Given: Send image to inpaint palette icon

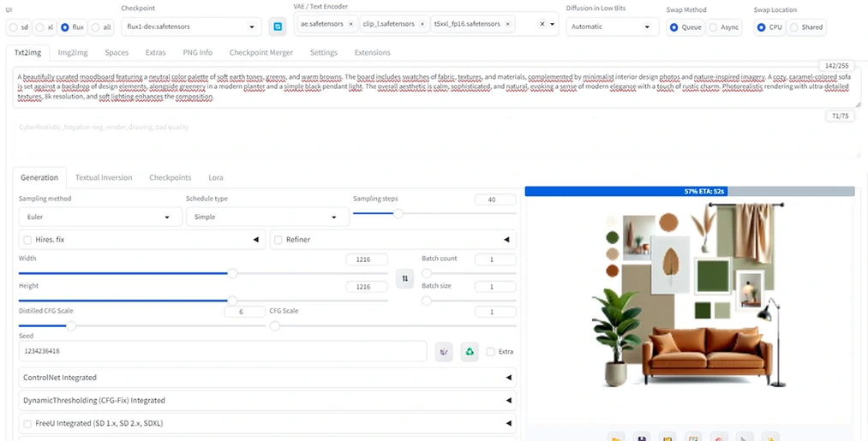Looking at the screenshot, I should 719,438.
